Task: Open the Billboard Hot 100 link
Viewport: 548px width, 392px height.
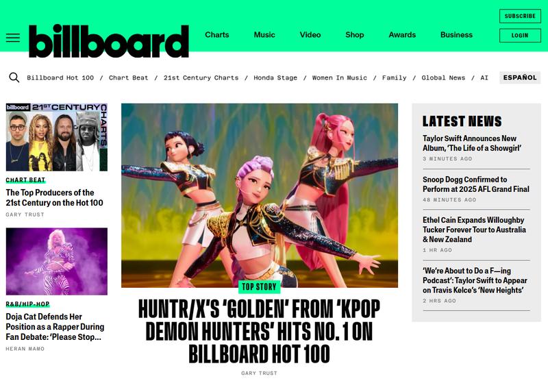Action: pos(60,77)
